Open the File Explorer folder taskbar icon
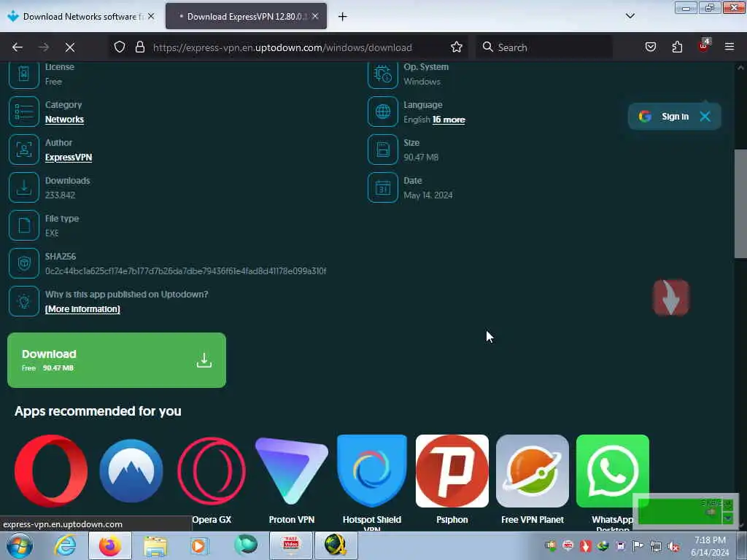 (x=155, y=545)
